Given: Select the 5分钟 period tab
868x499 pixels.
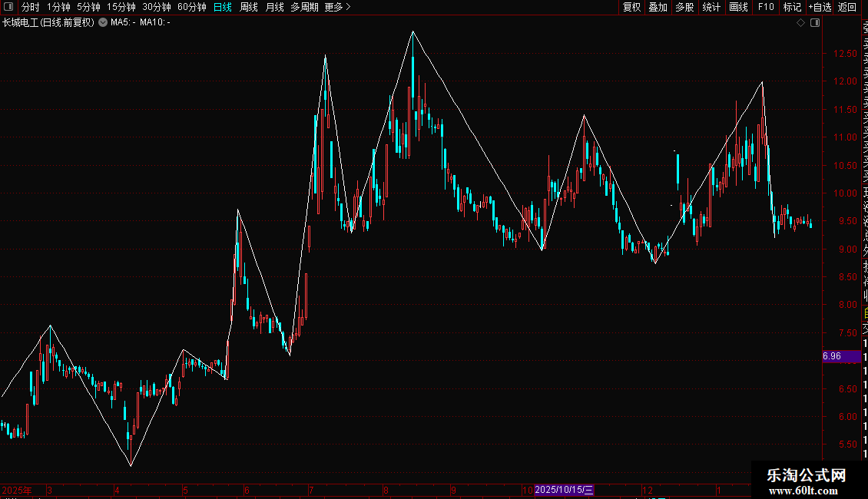Looking at the screenshot, I should click(88, 7).
